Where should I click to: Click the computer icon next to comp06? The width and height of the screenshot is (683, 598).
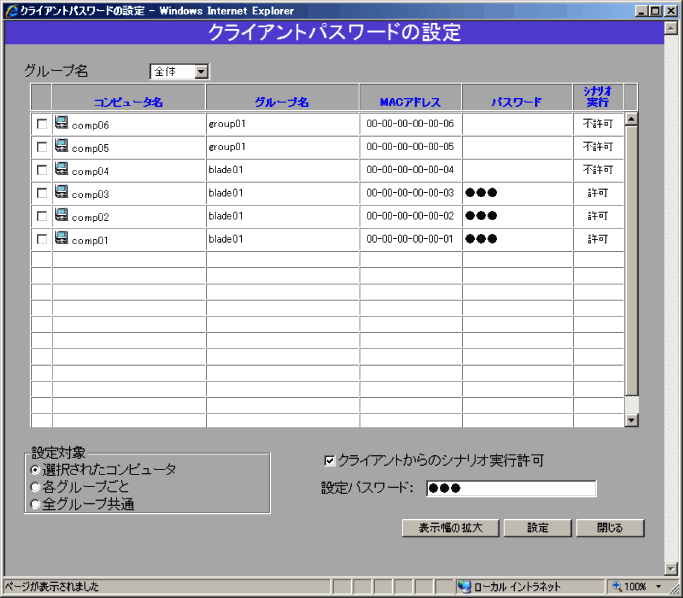pyautogui.click(x=61, y=123)
